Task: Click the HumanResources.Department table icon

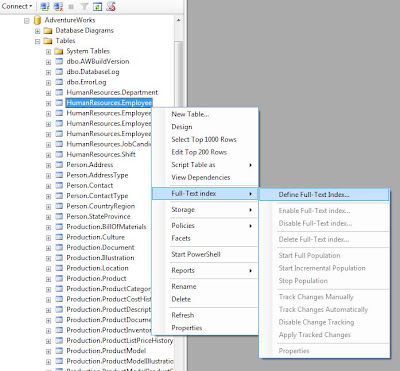Action: [59, 93]
